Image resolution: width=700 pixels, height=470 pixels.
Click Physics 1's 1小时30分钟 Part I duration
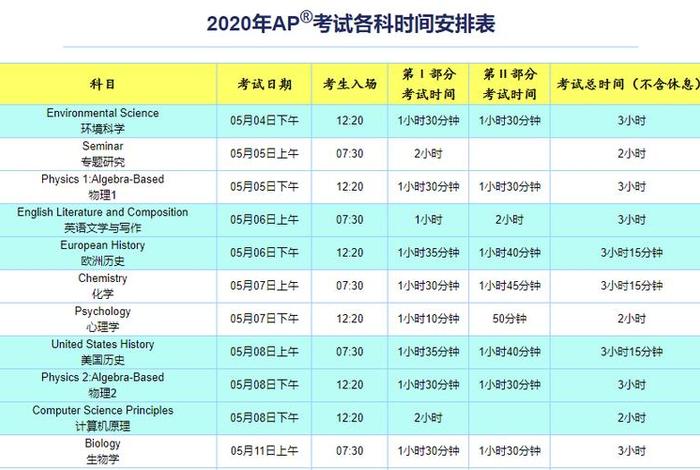click(429, 187)
